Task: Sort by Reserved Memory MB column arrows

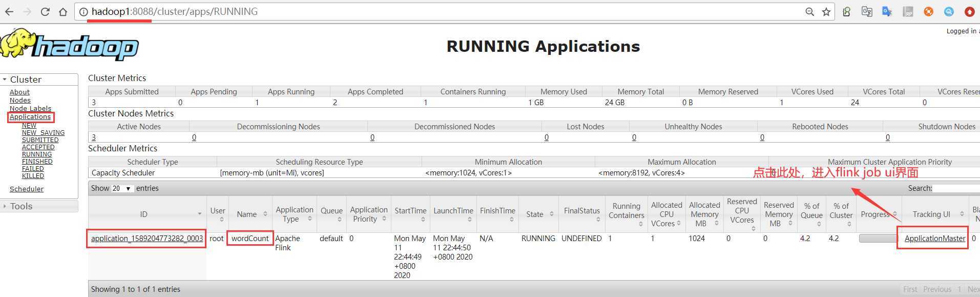Action: point(790,223)
